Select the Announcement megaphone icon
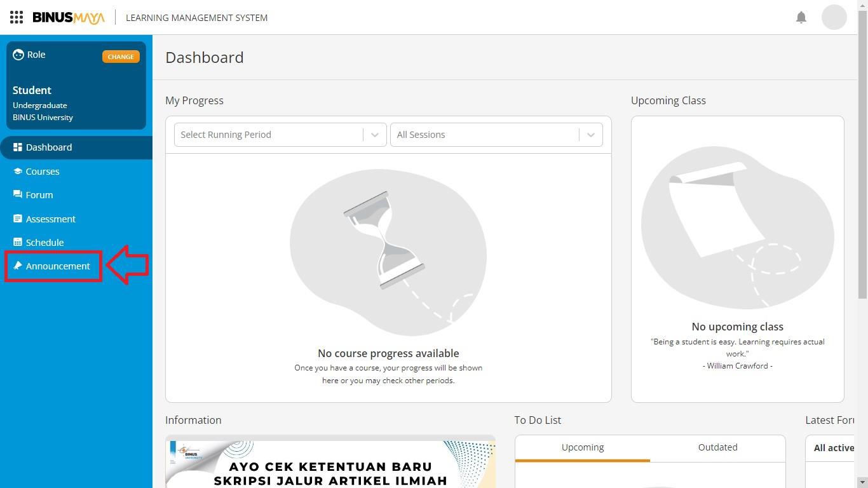 [18, 266]
